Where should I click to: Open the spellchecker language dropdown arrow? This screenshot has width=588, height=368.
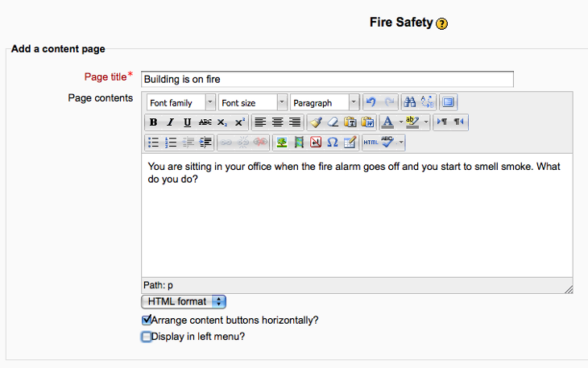coord(401,143)
